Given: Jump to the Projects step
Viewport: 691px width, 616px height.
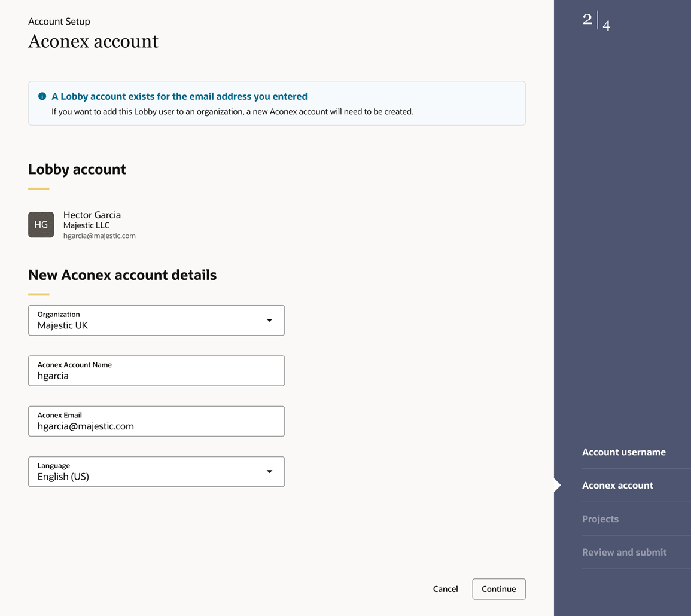Looking at the screenshot, I should [600, 519].
